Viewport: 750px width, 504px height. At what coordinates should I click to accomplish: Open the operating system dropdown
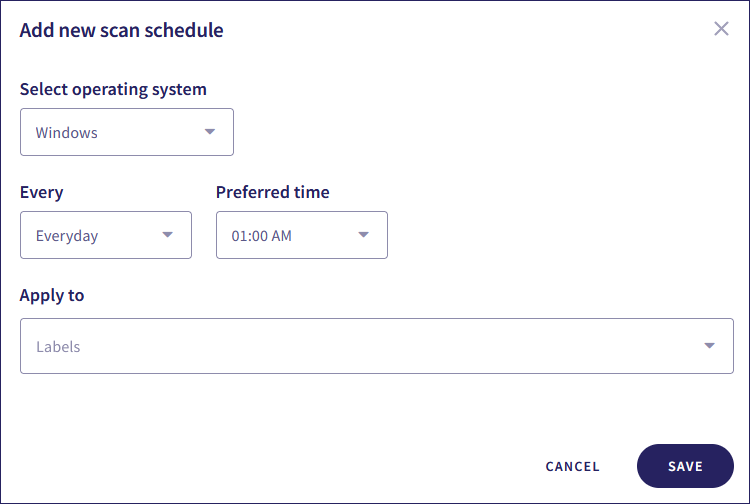126,132
